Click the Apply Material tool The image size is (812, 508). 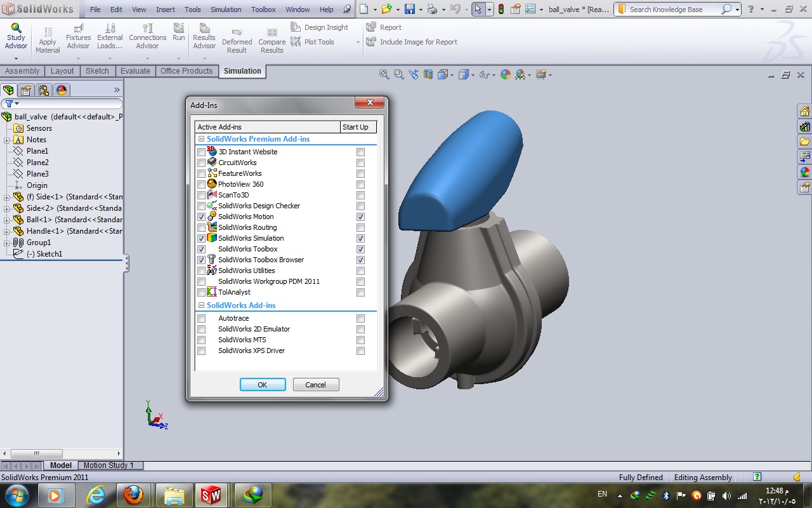click(48, 40)
